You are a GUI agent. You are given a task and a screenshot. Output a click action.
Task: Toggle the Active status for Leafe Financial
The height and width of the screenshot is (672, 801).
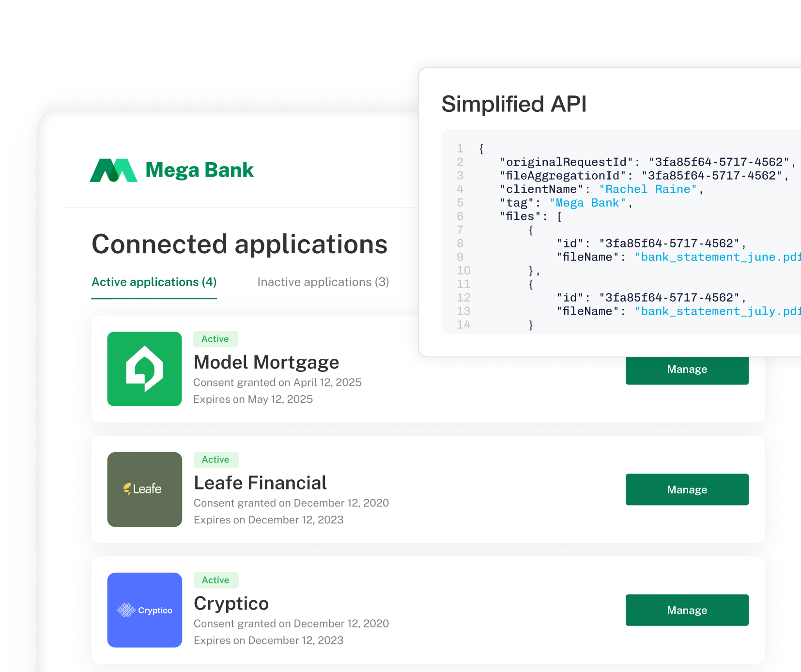pyautogui.click(x=216, y=459)
